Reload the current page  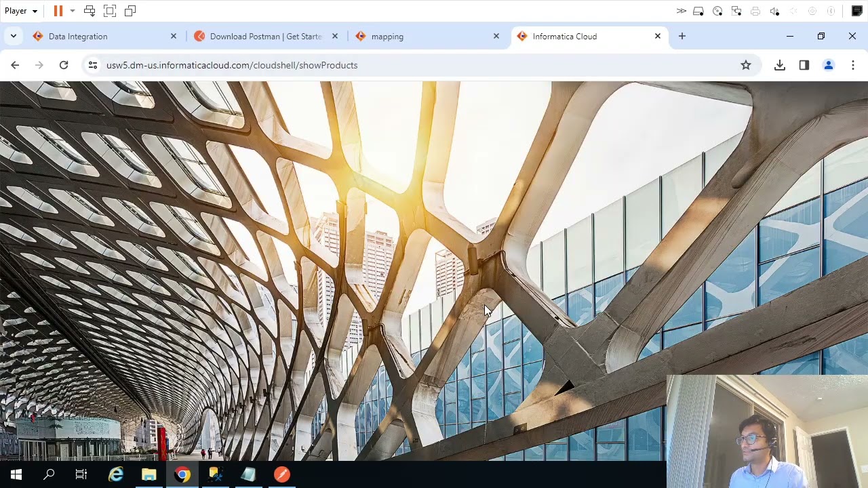(x=64, y=65)
